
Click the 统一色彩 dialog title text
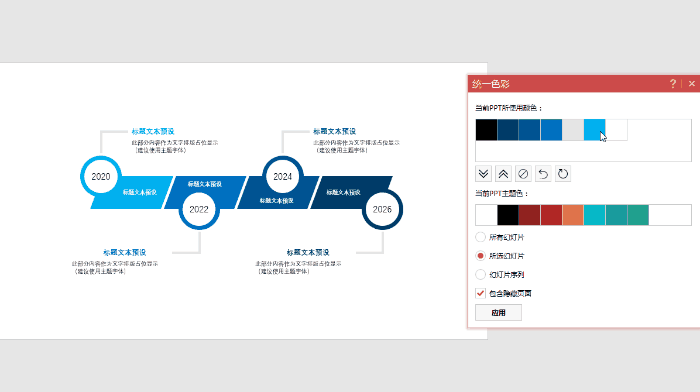491,84
